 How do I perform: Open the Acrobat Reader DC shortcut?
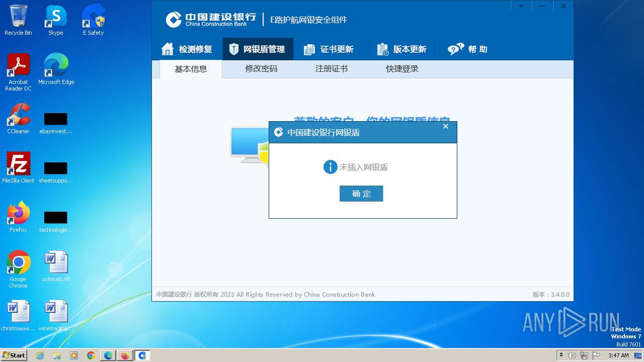[x=18, y=72]
